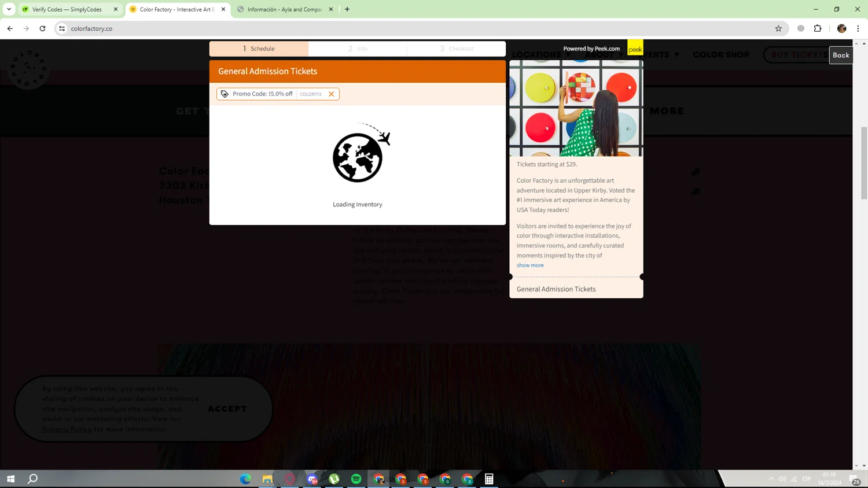This screenshot has width=868, height=488.
Task: Close the Color Factory browser tab
Action: [x=223, y=9]
